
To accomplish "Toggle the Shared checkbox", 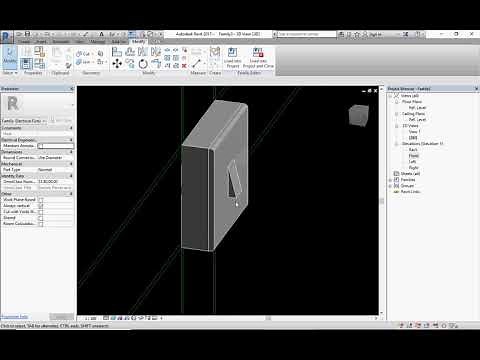I will [41, 218].
